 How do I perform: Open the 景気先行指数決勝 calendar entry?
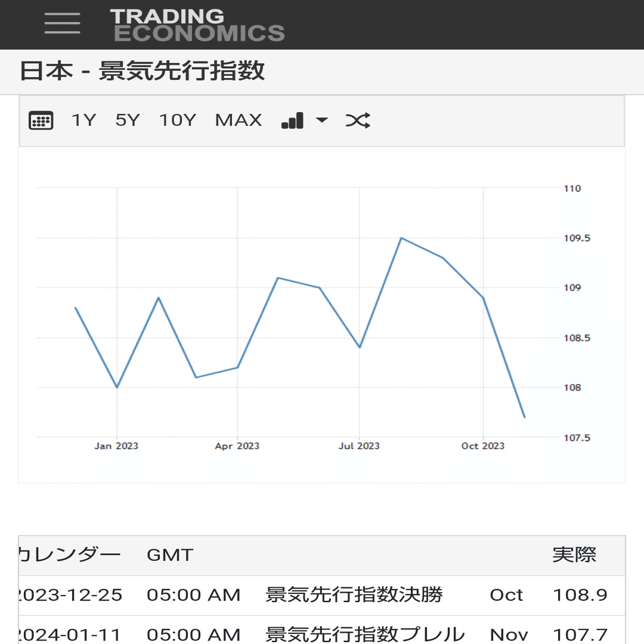coord(354,595)
